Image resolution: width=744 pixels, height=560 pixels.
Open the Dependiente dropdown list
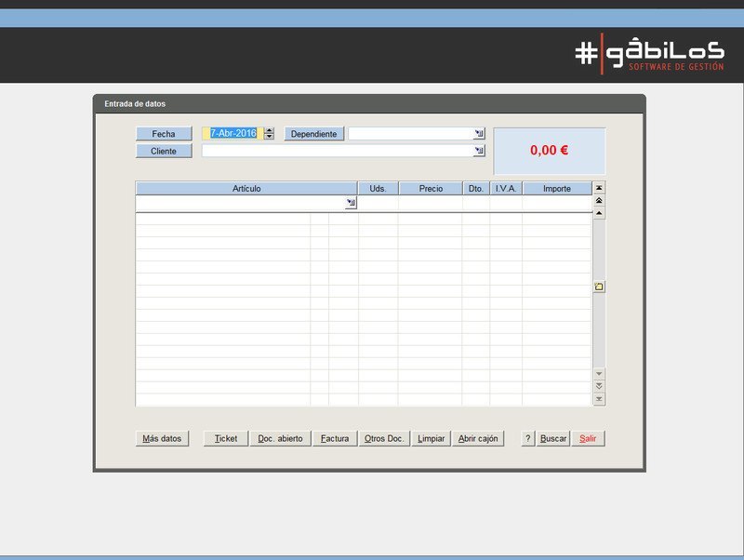(479, 134)
